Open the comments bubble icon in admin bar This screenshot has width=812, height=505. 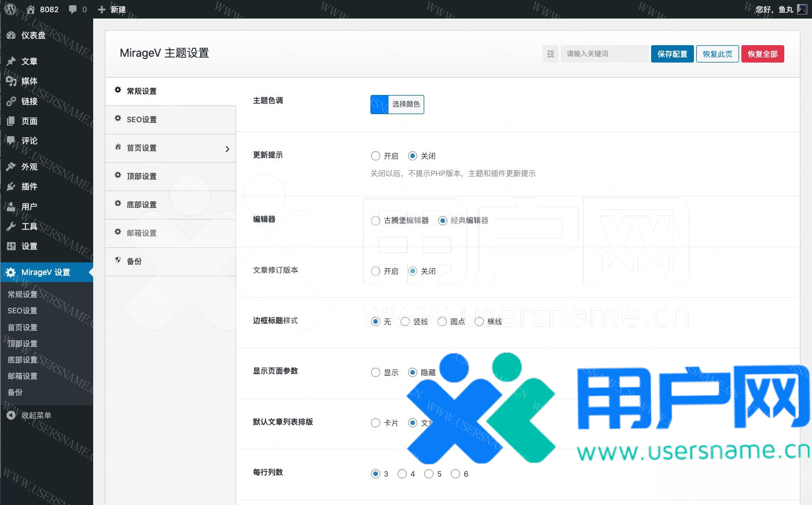tap(73, 9)
